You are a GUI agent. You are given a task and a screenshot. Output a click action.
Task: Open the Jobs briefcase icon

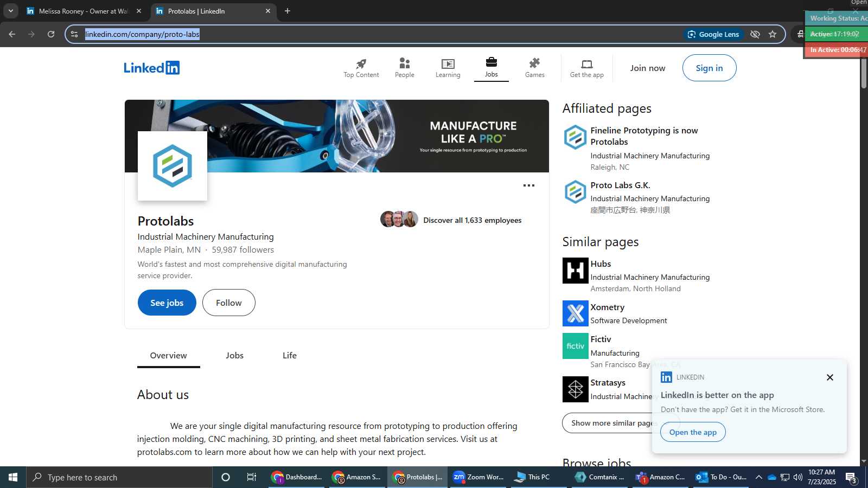pos(492,62)
